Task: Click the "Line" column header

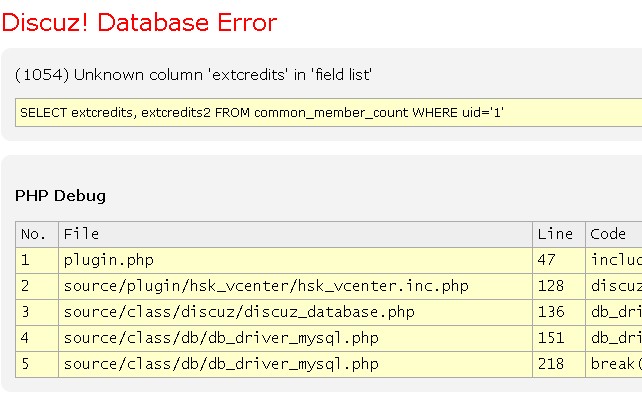Action: [x=559, y=234]
